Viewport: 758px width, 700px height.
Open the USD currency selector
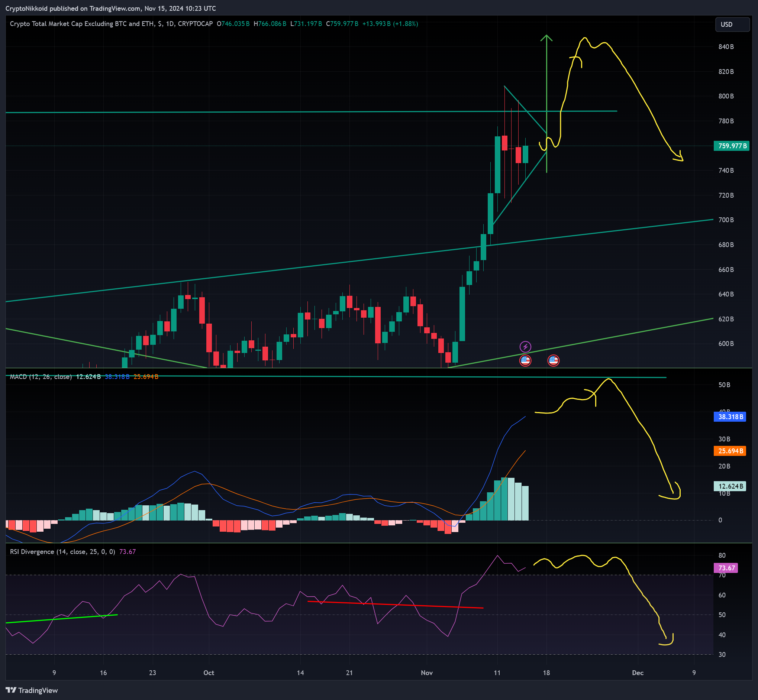tap(732, 24)
